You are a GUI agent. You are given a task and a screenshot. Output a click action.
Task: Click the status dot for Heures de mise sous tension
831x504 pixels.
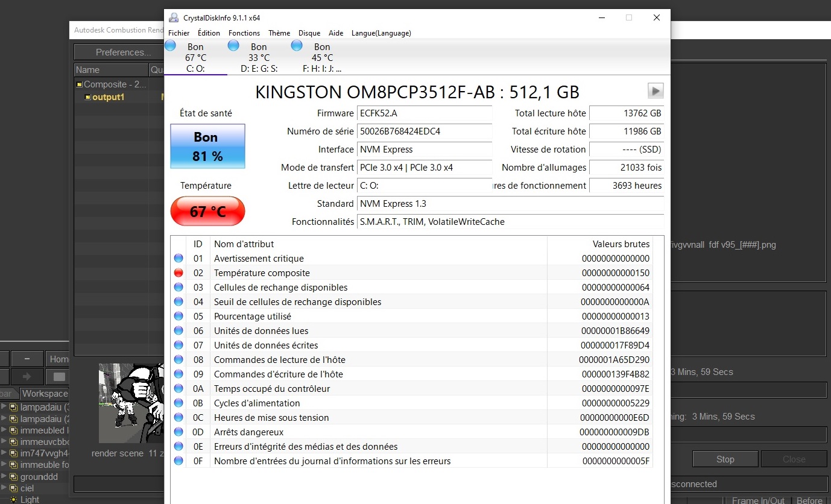tap(179, 417)
